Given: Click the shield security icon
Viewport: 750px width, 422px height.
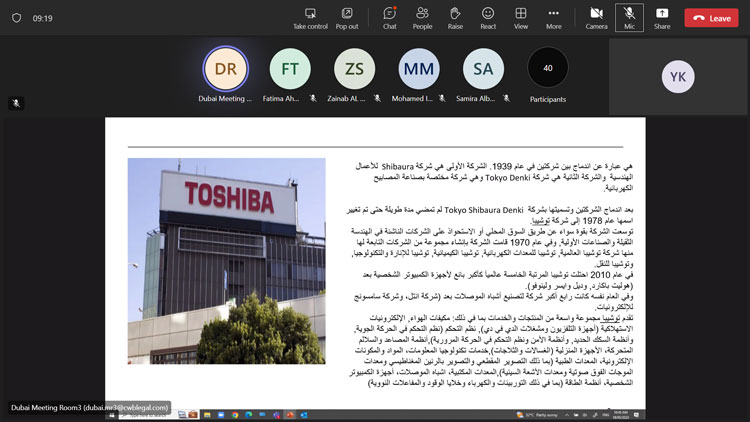Looking at the screenshot, I should 14,18.
